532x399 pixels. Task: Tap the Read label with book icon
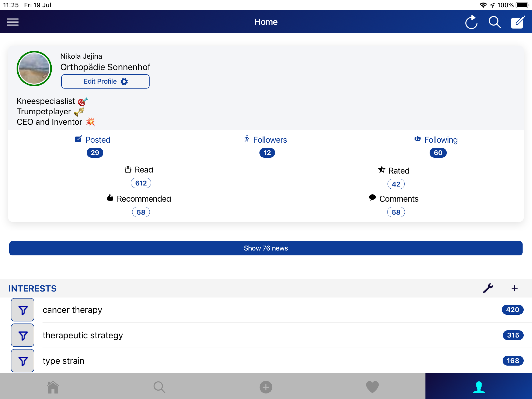[138, 170]
